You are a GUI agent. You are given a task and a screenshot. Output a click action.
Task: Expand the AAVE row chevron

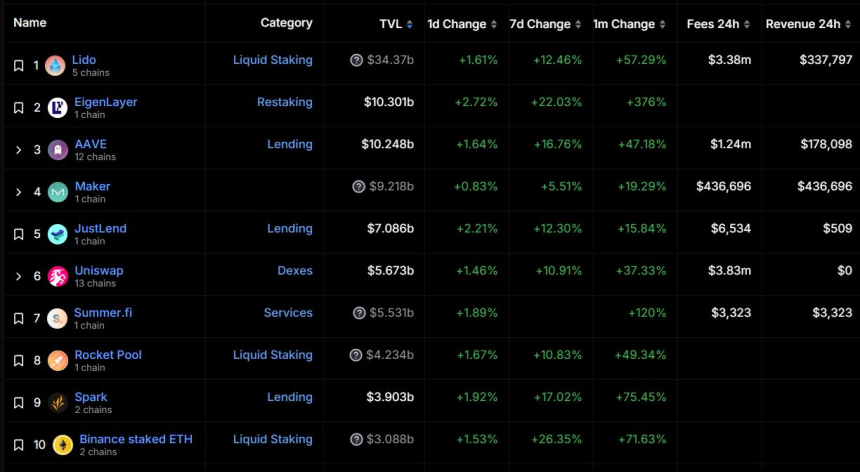[18, 150]
